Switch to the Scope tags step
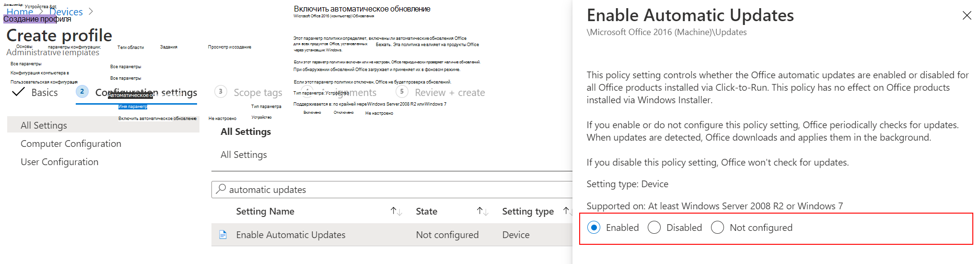The width and height of the screenshot is (980, 264). click(258, 93)
